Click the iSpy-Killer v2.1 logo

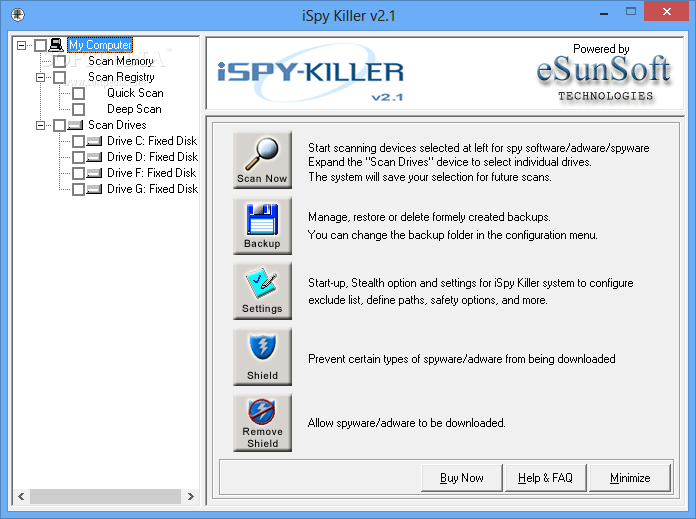coord(311,75)
